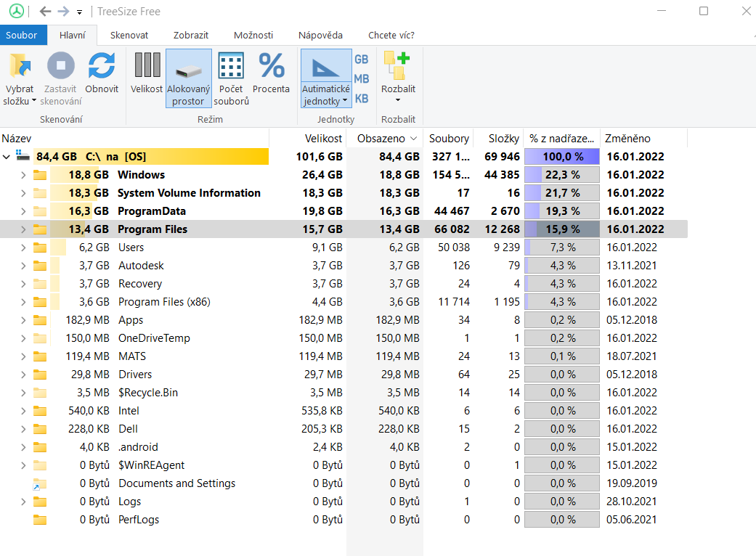756x556 pixels.
Task: Sort by the Obsazeno column header
Action: click(x=385, y=139)
